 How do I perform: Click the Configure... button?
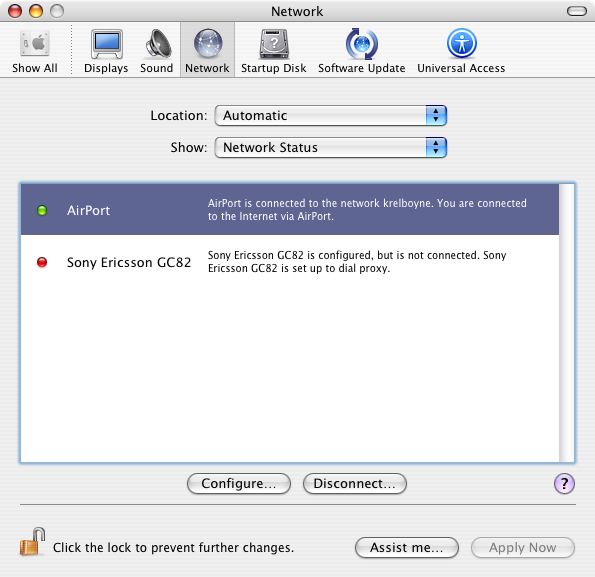click(x=239, y=484)
